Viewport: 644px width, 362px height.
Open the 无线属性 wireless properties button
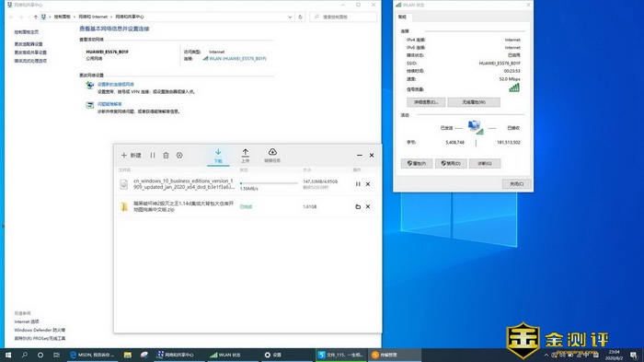pyautogui.click(x=474, y=102)
